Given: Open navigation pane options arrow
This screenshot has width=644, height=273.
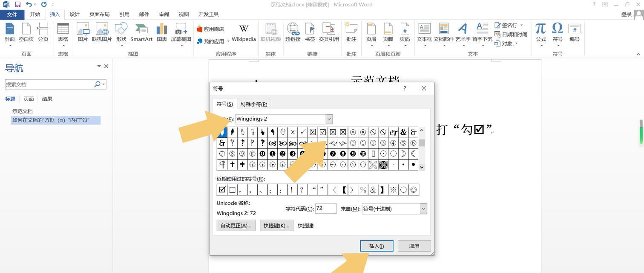Looking at the screenshot, I should click(99, 66).
